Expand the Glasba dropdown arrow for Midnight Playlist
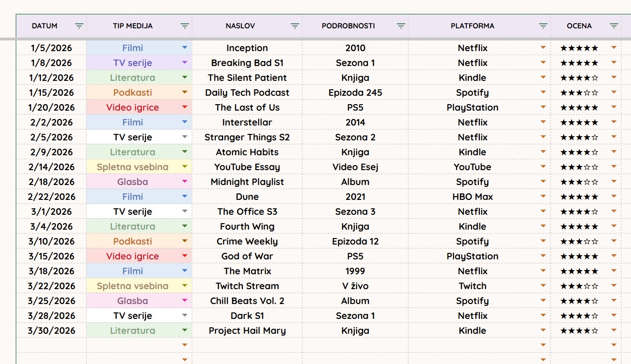Screen dimensions: 631x364 [185, 181]
